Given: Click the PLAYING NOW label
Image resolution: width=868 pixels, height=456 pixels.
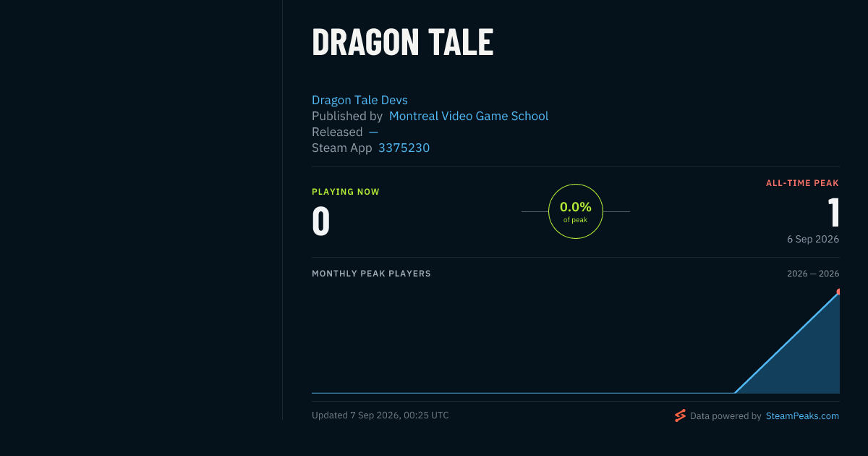Looking at the screenshot, I should pyautogui.click(x=346, y=192).
